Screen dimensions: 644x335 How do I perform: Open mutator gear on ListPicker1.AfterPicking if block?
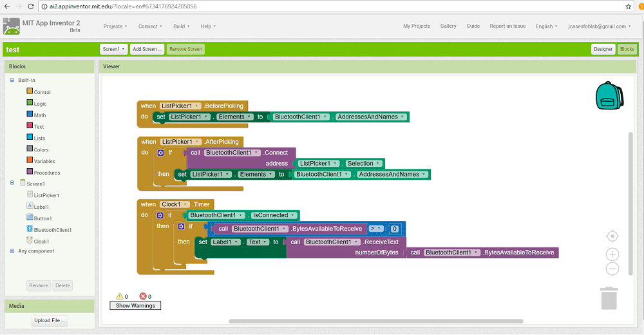[x=160, y=153]
